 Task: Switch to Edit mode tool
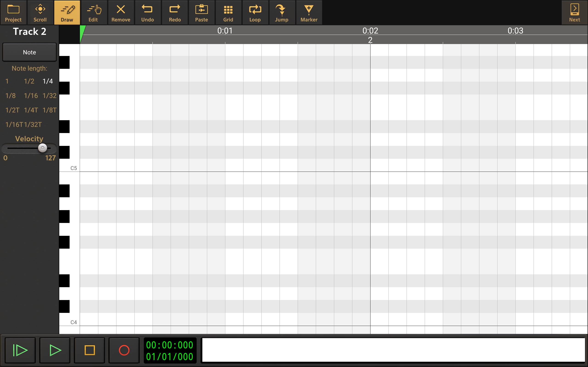click(x=93, y=13)
